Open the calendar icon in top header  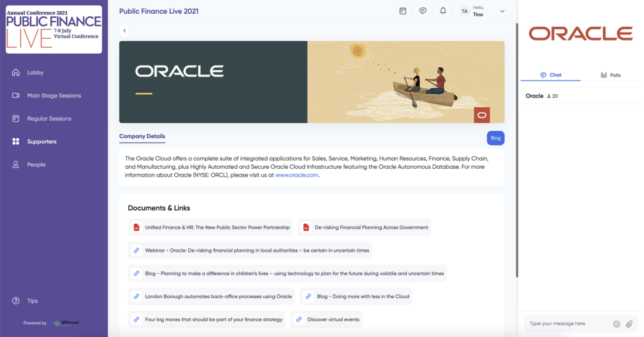403,11
